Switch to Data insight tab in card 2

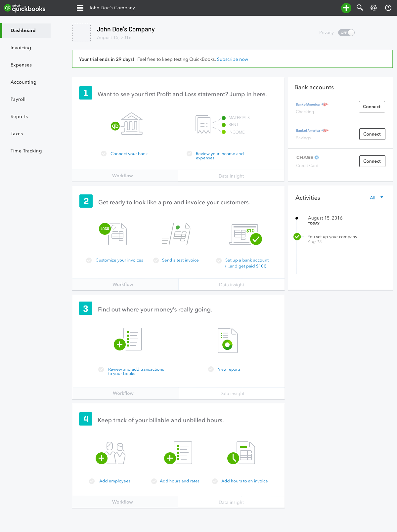232,285
